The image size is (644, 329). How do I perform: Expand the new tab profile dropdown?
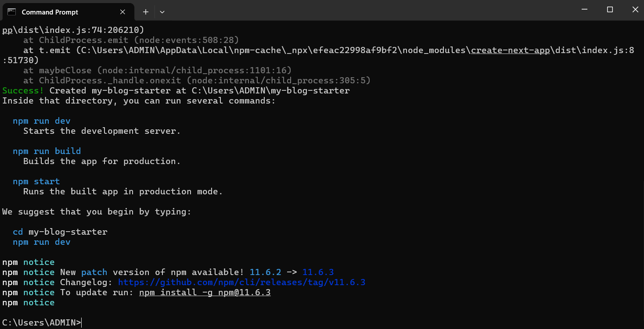[x=162, y=12]
